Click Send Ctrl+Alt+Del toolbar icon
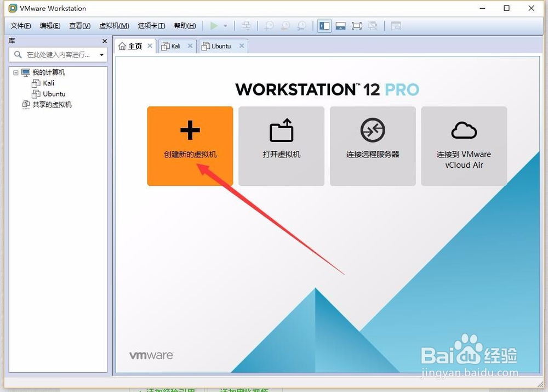Image resolution: width=548 pixels, height=392 pixels. 246,26
